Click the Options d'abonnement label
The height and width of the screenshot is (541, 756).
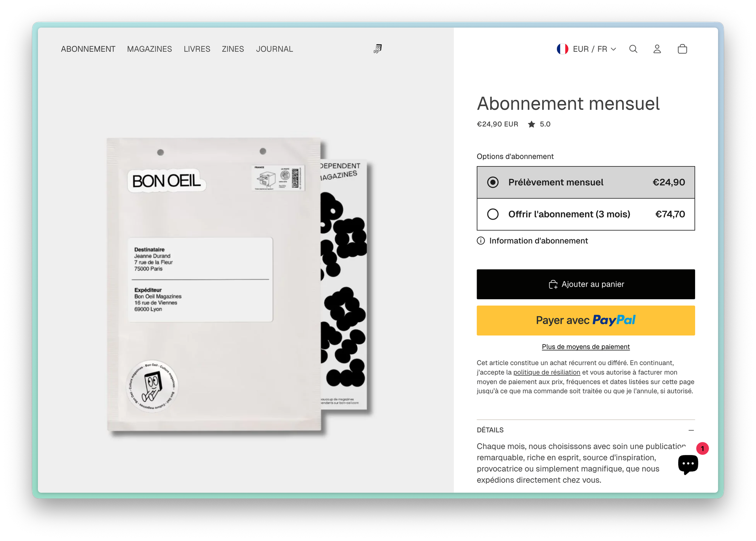coord(515,156)
